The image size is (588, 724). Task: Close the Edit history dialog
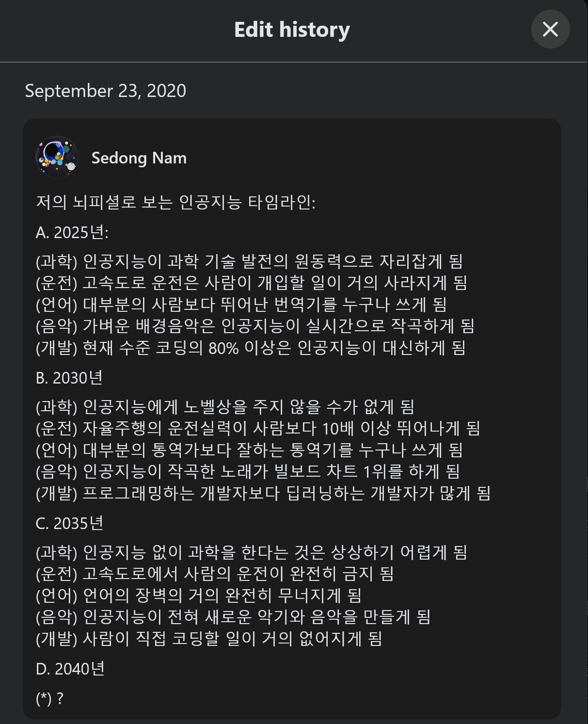point(550,29)
